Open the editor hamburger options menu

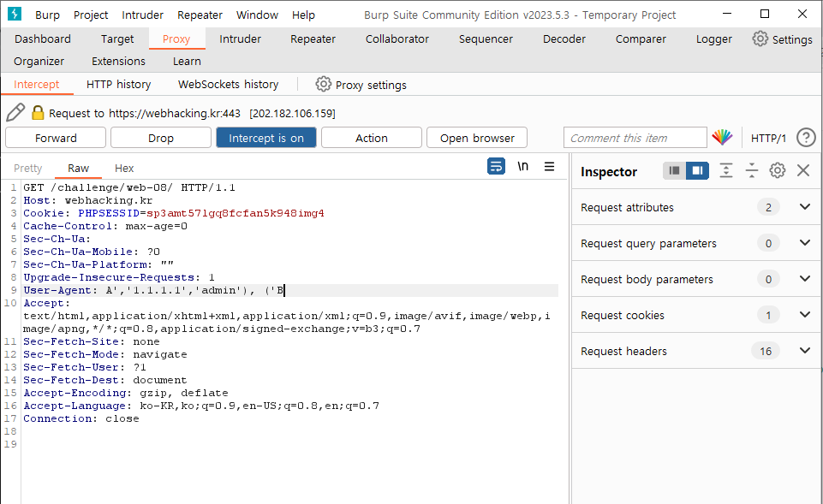(549, 166)
